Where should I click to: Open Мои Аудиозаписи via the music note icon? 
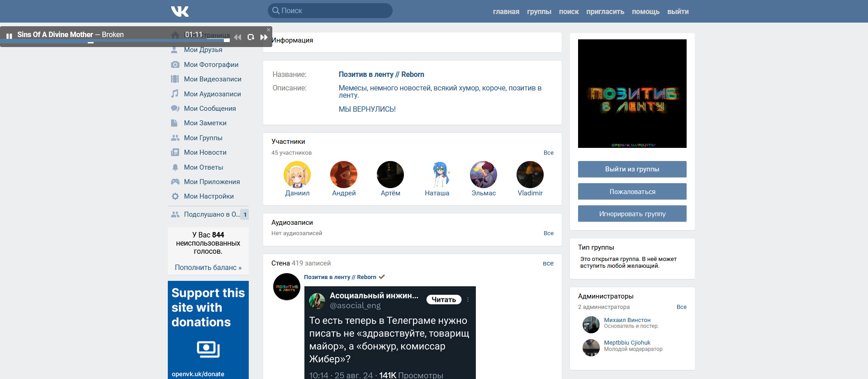tap(175, 94)
